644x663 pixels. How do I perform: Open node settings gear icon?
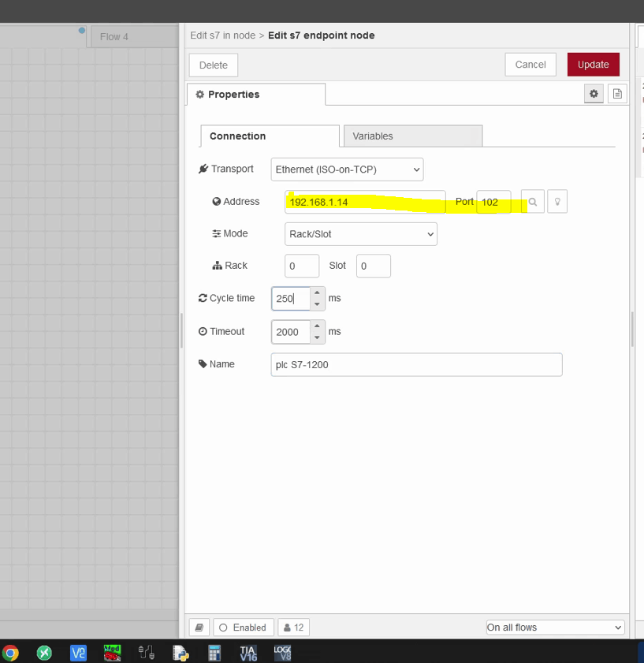594,94
